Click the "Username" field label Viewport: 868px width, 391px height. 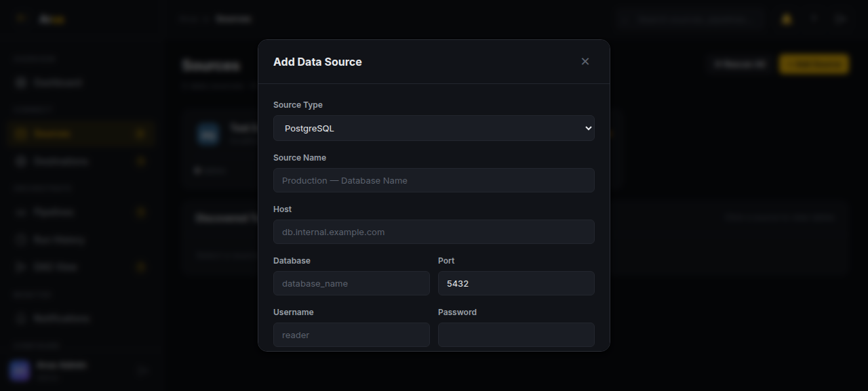294,312
